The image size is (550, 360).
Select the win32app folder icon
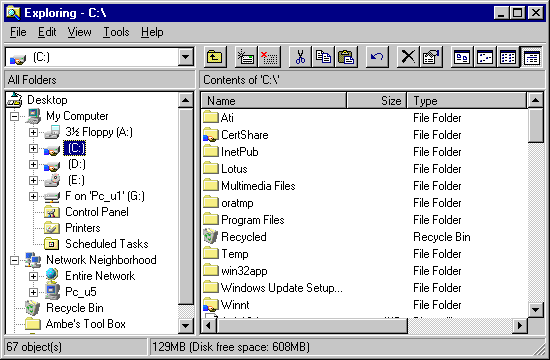[x=211, y=271]
